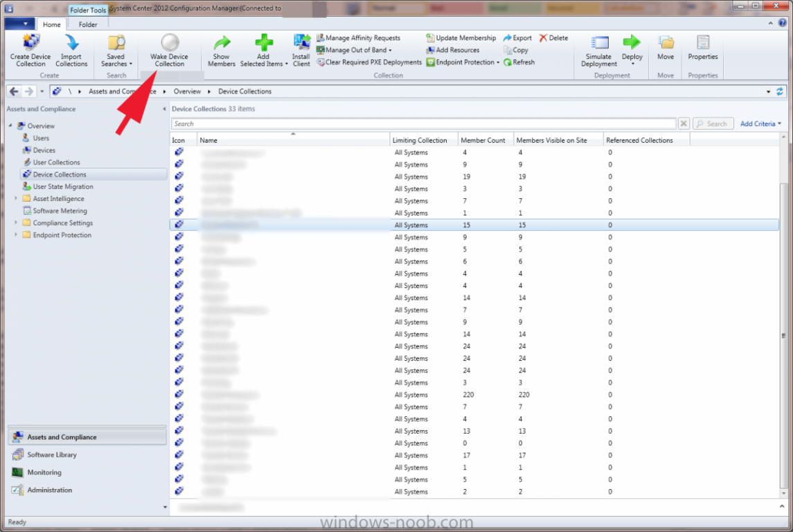Sort by Member Count column header
The width and height of the screenshot is (793, 532).
(x=486, y=140)
